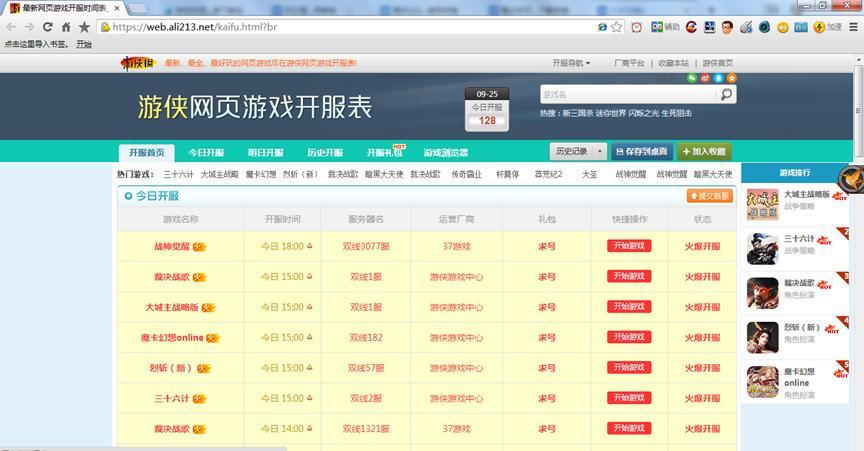
Task: Click the 提交新服 button
Action: click(x=709, y=196)
